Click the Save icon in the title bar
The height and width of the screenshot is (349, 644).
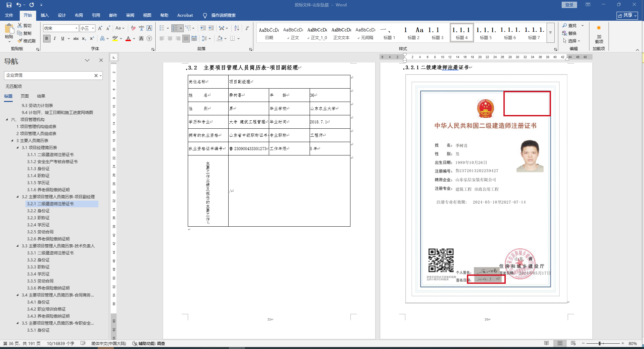pos(9,5)
